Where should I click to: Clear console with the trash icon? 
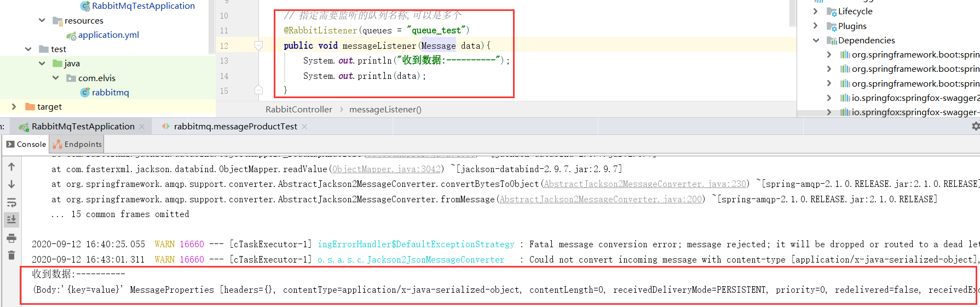[x=11, y=255]
